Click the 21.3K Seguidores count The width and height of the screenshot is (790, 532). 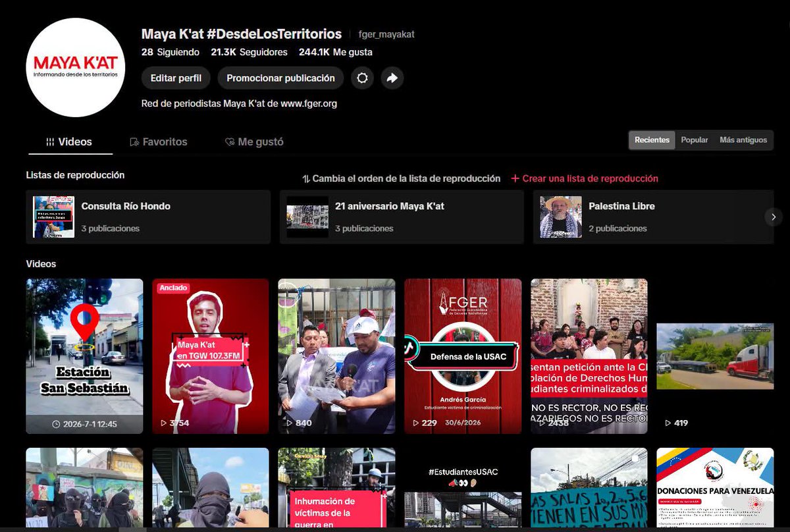249,52
